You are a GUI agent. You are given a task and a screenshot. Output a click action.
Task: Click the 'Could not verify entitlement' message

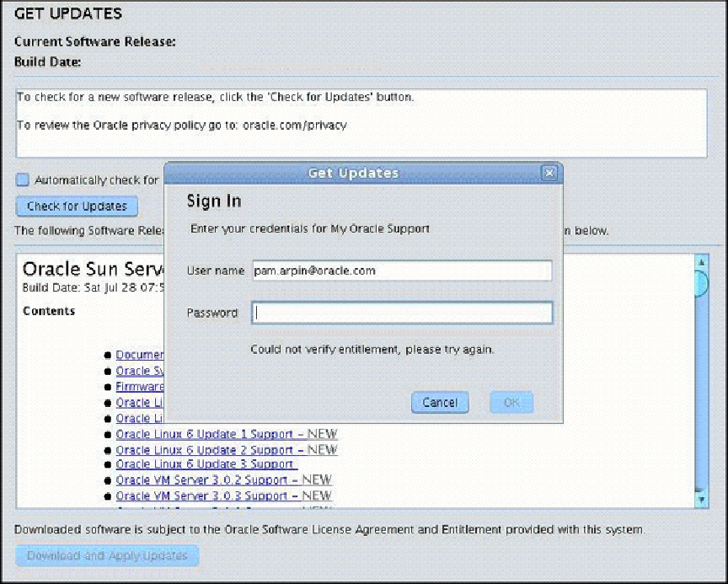click(x=372, y=350)
